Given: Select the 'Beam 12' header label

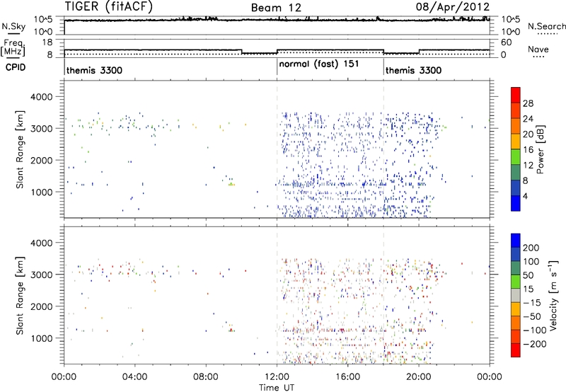Looking at the screenshot, I should pos(276,8).
